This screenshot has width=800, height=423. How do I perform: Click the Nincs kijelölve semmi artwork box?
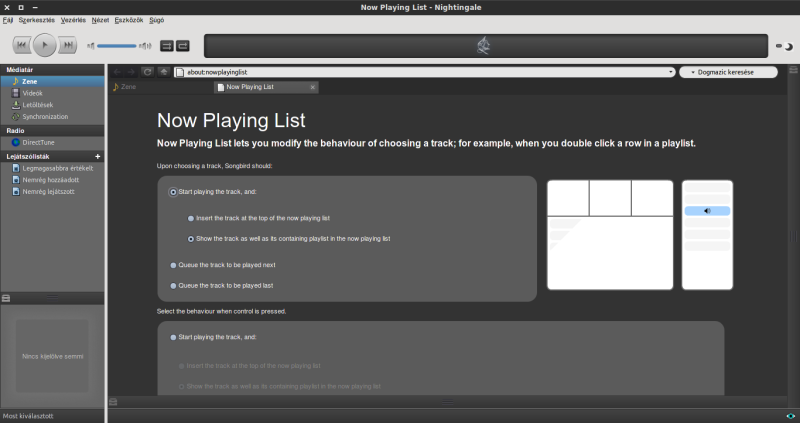tap(52, 356)
